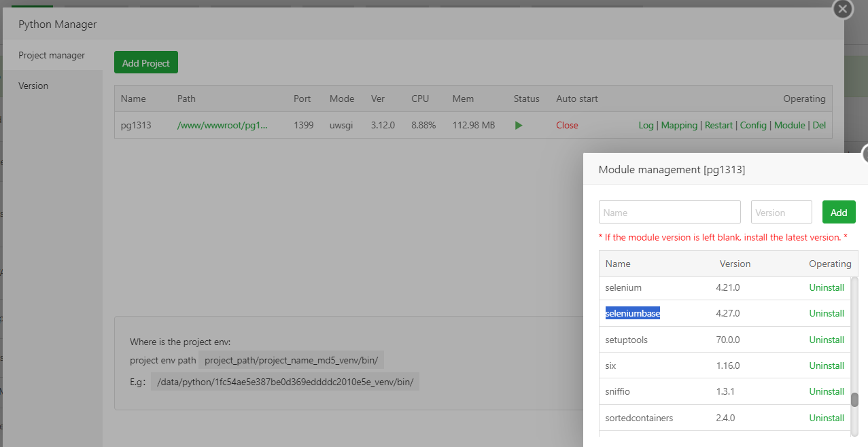Uninstall the selenium module
Image resolution: width=868 pixels, height=447 pixels.
(x=827, y=288)
